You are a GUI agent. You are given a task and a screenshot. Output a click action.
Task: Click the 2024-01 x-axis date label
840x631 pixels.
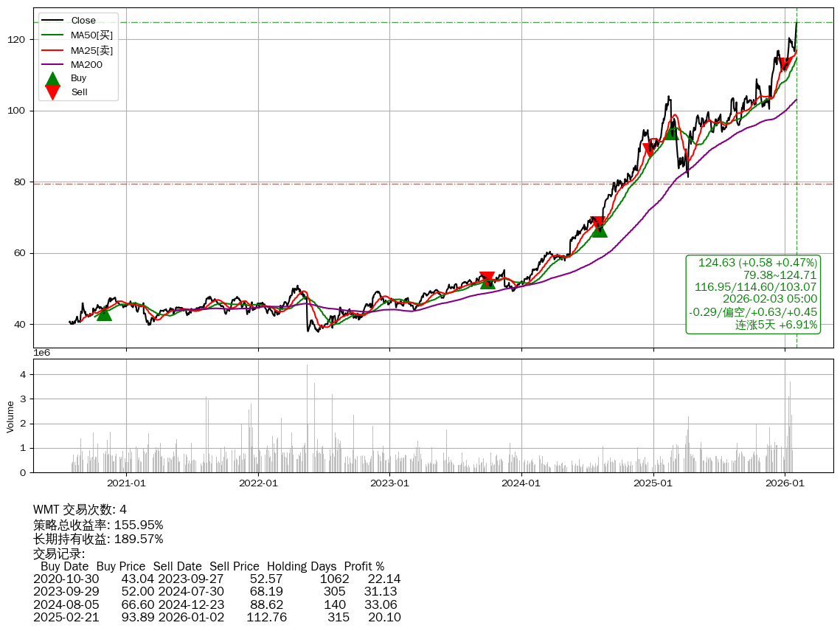pos(521,484)
